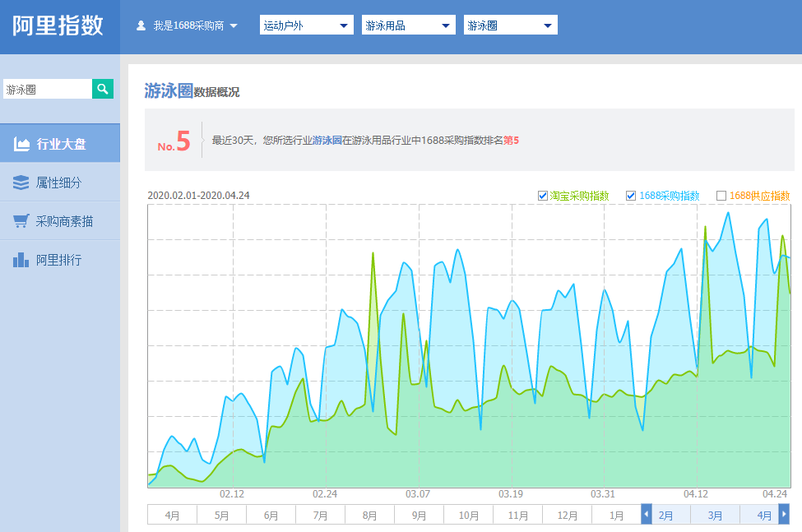Open the 属性细分 sidebar menu item
Viewport: 802px width, 532px height.
coord(59,183)
